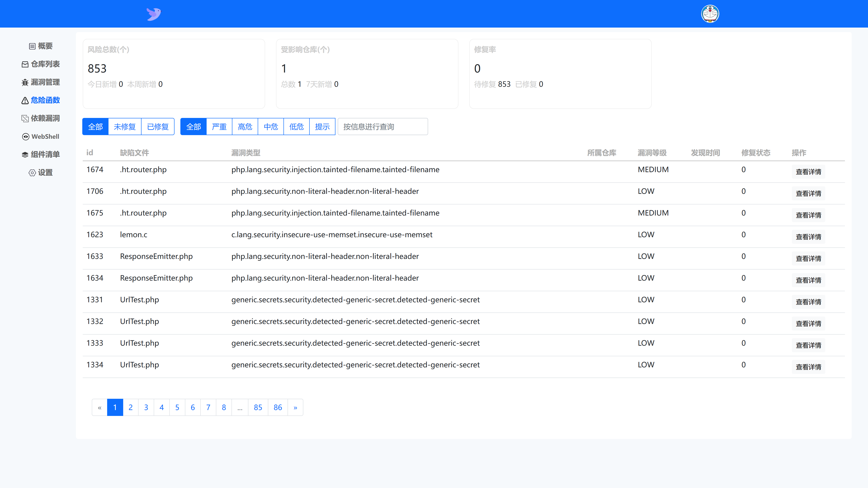Click the WebShell eye icon
Screen dimensions: 868x488
pyautogui.click(x=26, y=137)
